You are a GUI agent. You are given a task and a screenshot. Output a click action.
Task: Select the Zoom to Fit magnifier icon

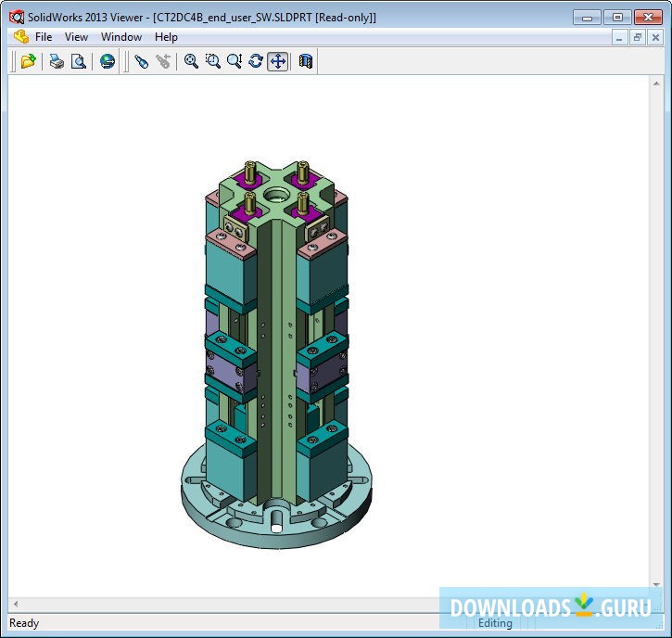191,61
